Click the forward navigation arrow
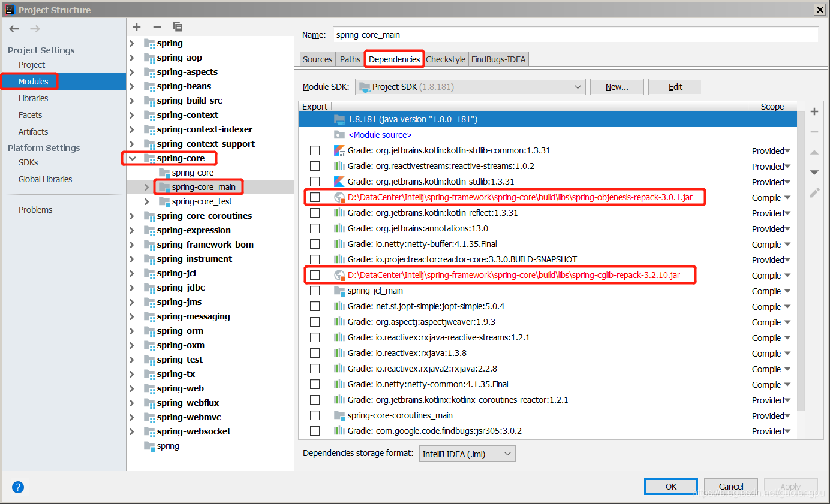The image size is (830, 504). point(35,29)
